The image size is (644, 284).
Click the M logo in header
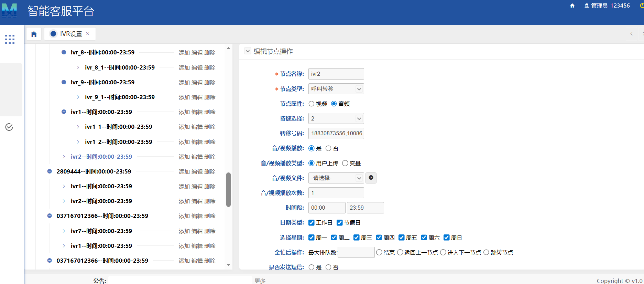click(x=9, y=10)
